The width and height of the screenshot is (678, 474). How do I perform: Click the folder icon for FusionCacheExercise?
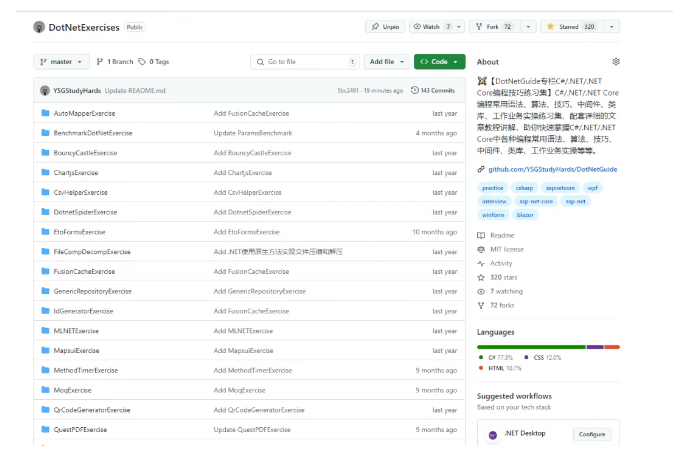coord(45,271)
